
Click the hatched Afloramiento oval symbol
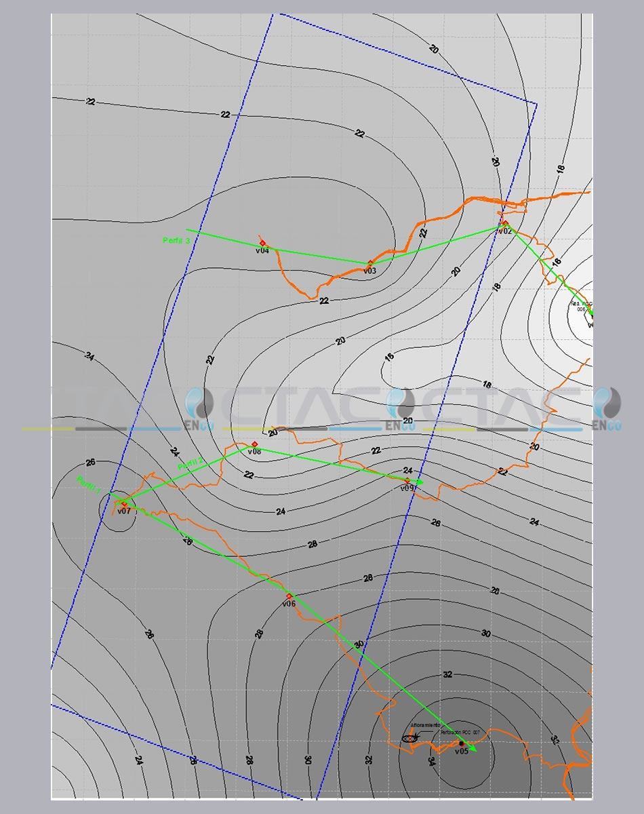pyautogui.click(x=409, y=738)
